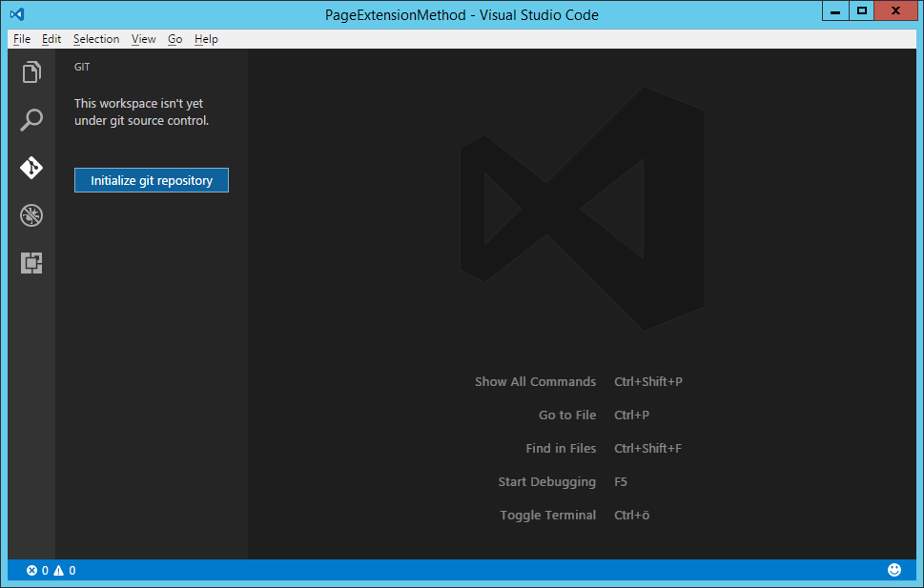Click the Go to File hint
Image resolution: width=924 pixels, height=588 pixels.
coord(567,416)
